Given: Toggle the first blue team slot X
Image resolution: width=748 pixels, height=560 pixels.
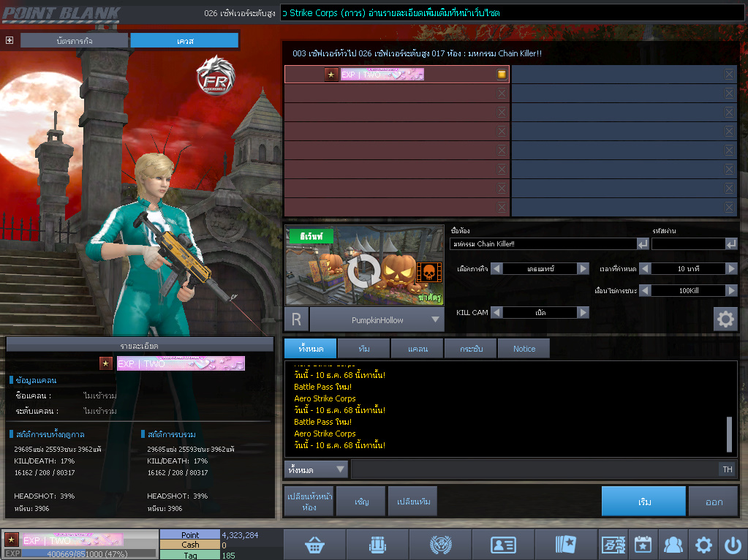Looking at the screenshot, I should (x=729, y=75).
